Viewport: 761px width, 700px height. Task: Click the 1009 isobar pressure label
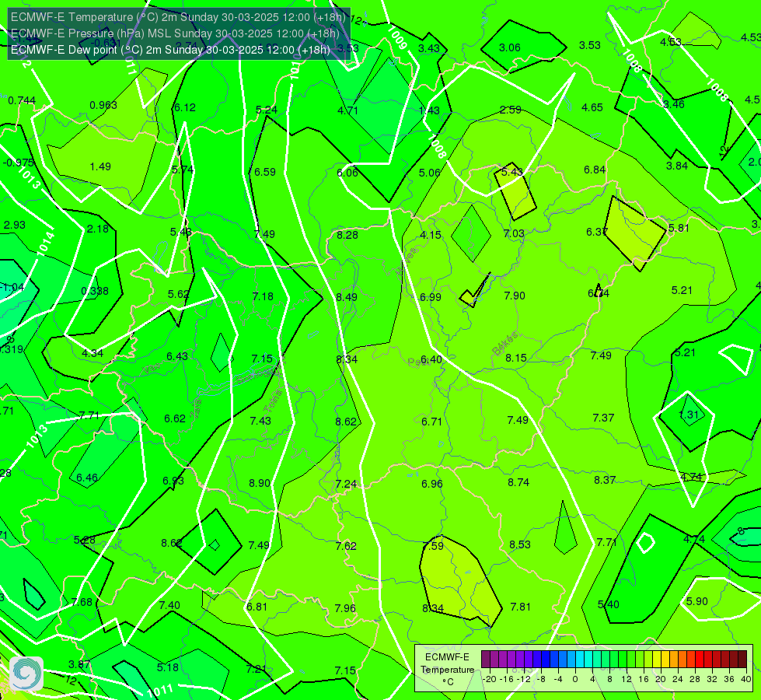click(x=396, y=37)
